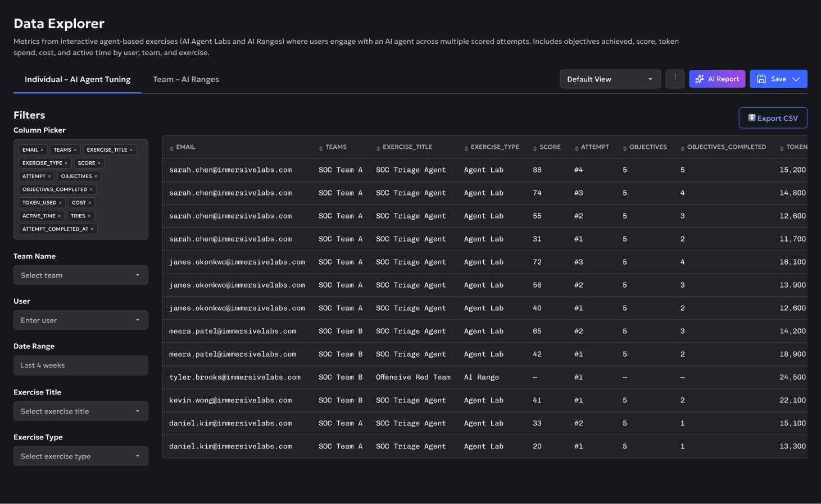This screenshot has height=504, width=821.
Task: Select sarah.chen row with score 74
Action: click(x=484, y=193)
